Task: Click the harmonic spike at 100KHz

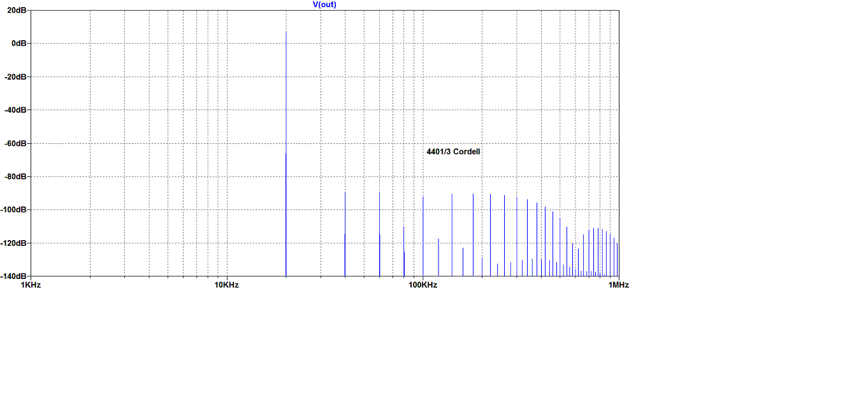Action: coord(423,236)
